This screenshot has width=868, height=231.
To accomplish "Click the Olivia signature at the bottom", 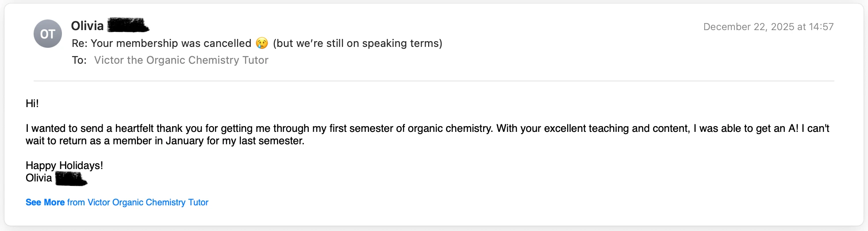I will (39, 178).
